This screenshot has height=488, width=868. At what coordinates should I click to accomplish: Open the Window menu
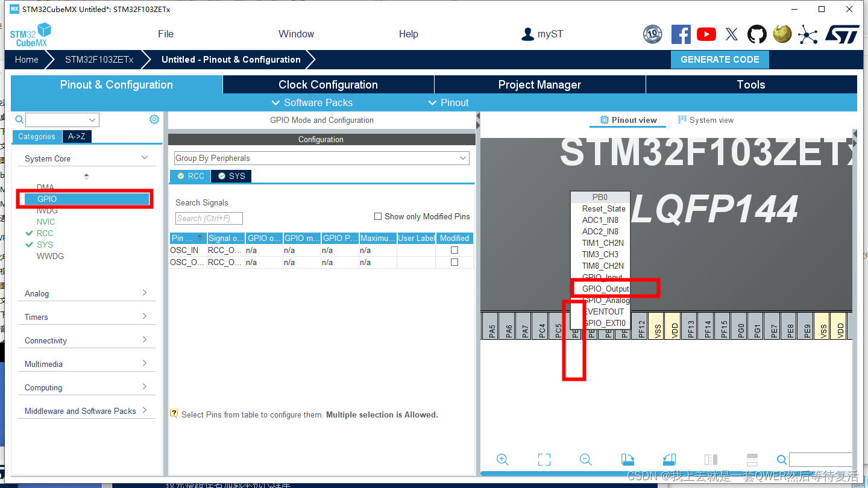pyautogui.click(x=296, y=34)
